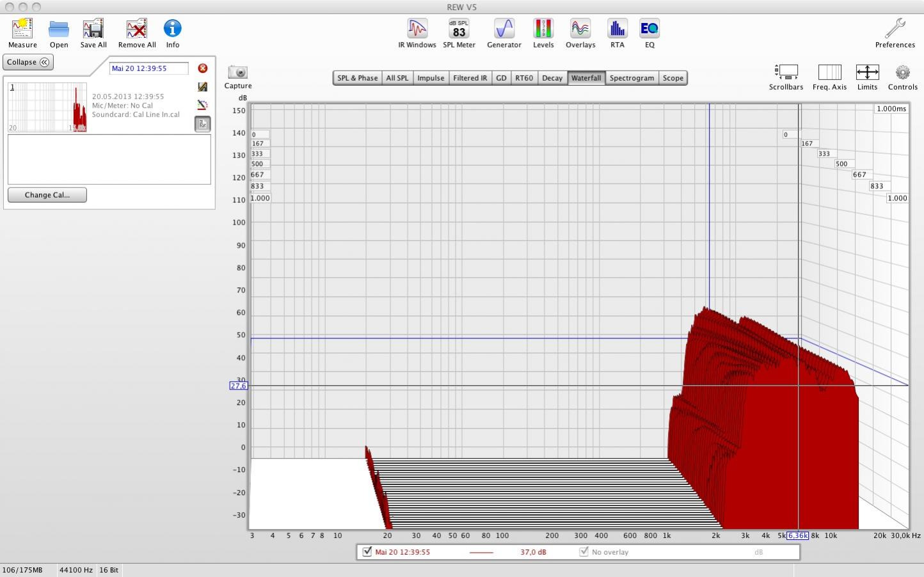Open the EQ window

[x=649, y=29]
